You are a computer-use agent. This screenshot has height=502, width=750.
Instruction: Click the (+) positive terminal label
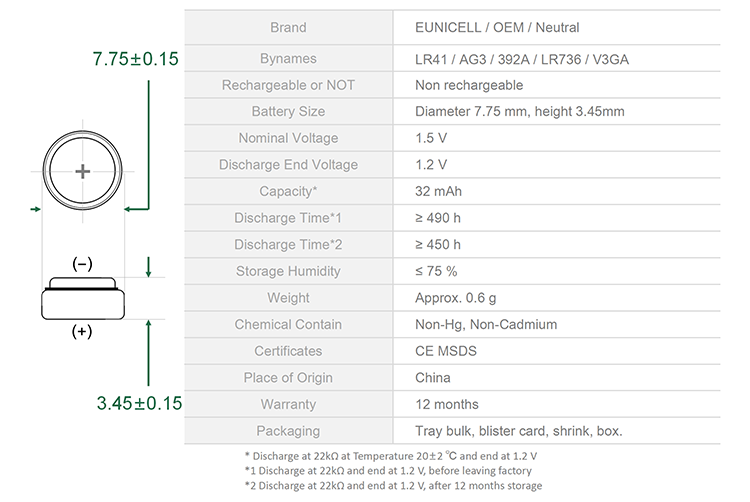pos(82,331)
